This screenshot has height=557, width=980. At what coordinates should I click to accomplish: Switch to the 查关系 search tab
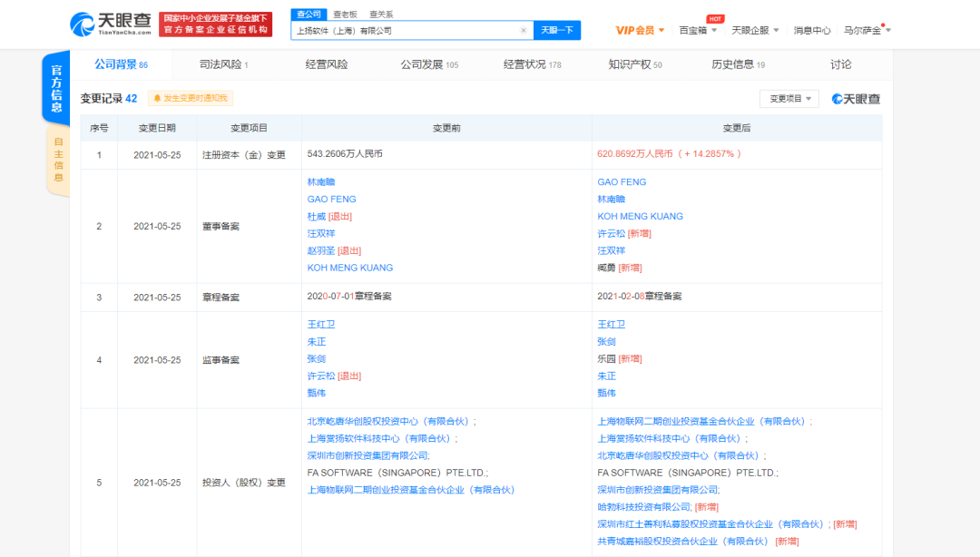point(381,14)
